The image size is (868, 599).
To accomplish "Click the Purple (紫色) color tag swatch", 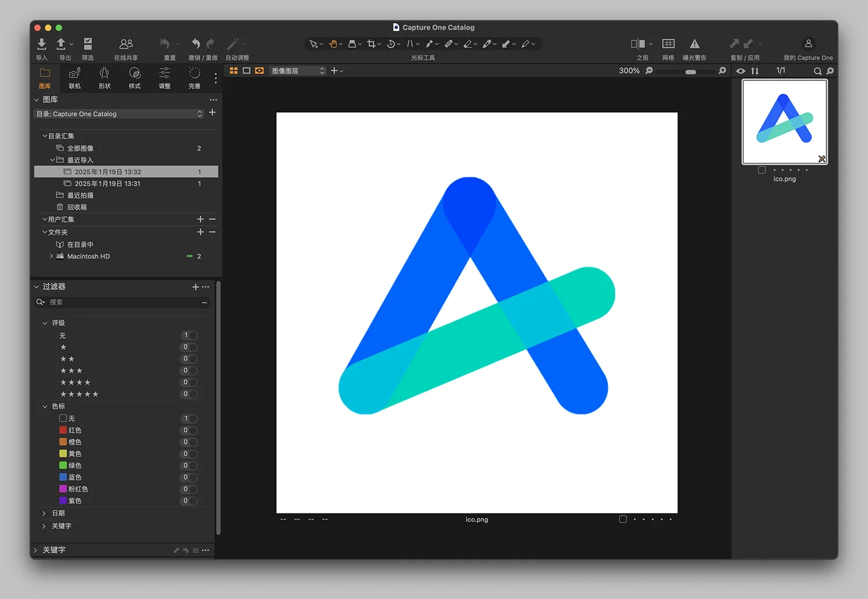I will (63, 501).
